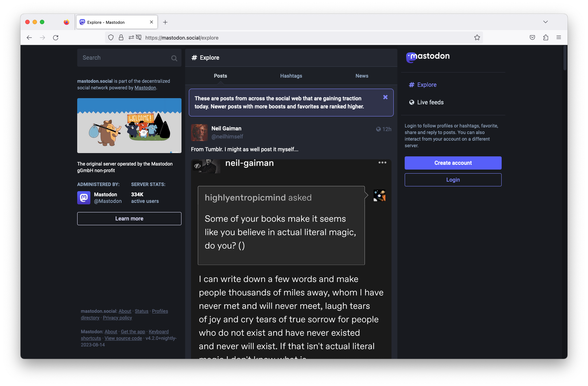
Task: Toggle hide media eye icon on post image
Action: 197,166
